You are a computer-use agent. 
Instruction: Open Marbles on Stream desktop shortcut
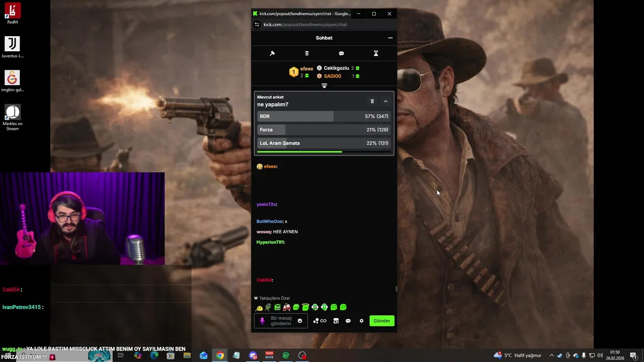[x=13, y=118]
